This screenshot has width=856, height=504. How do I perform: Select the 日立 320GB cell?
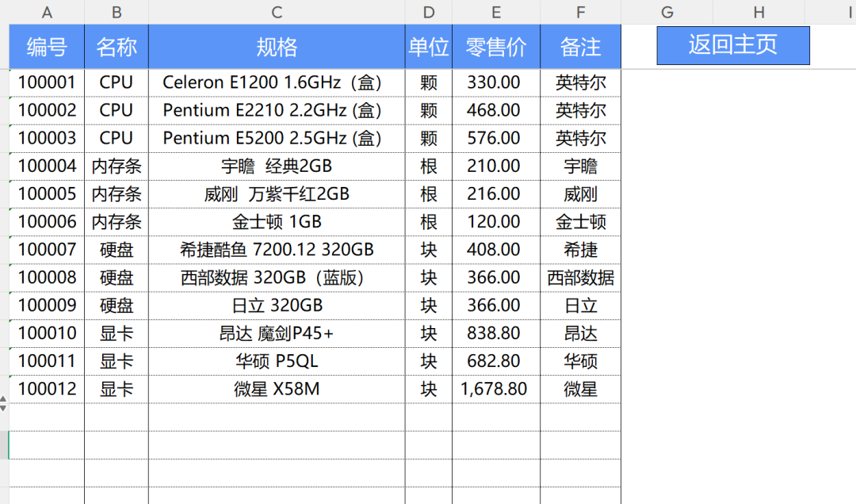pos(277,306)
